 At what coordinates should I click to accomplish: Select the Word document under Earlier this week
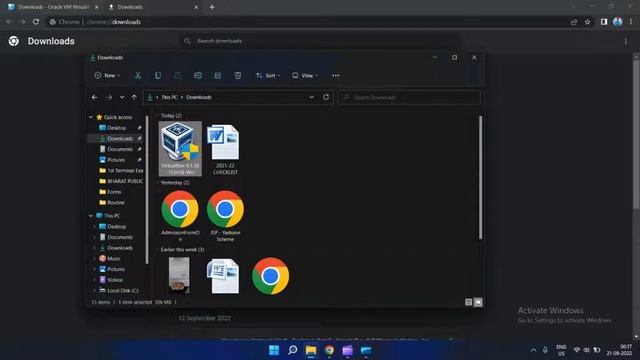(223, 276)
